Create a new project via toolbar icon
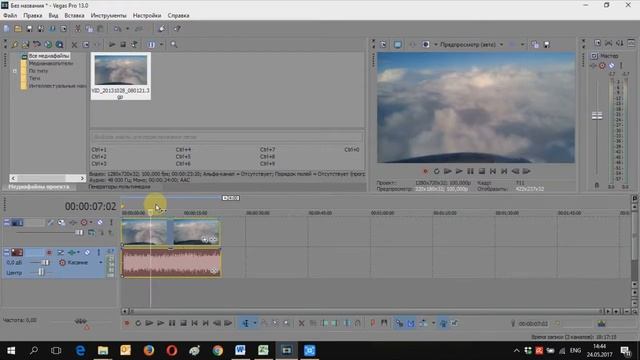Viewport: 640px width, 360px height. click(7, 29)
